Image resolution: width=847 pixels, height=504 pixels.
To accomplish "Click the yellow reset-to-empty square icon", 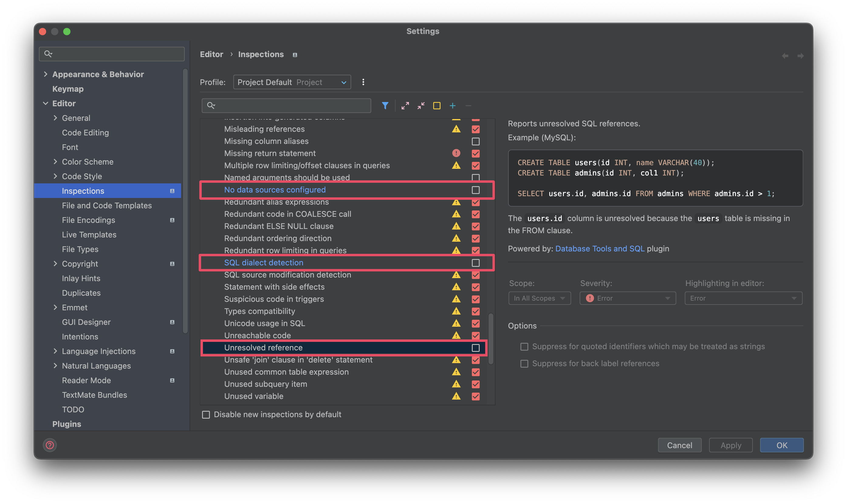I will pyautogui.click(x=437, y=106).
